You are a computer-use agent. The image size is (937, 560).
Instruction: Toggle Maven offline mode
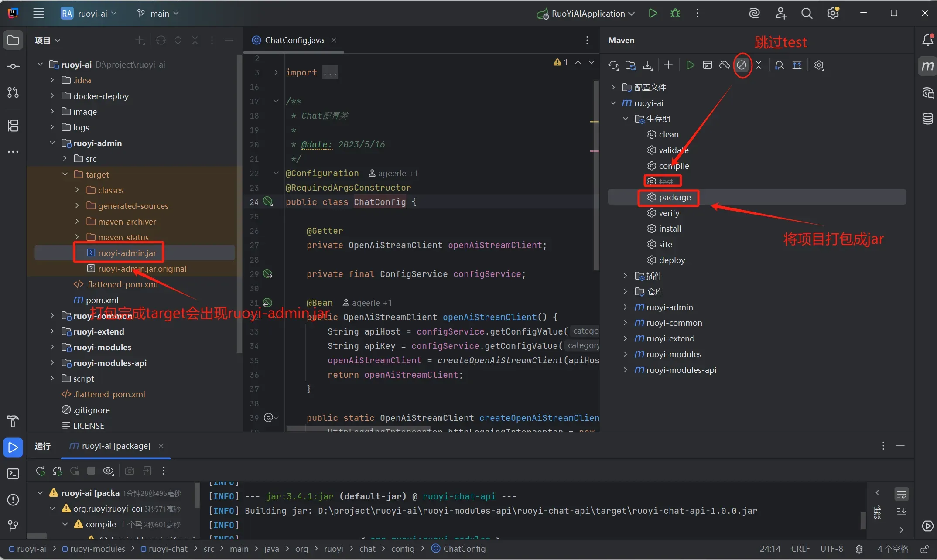725,65
